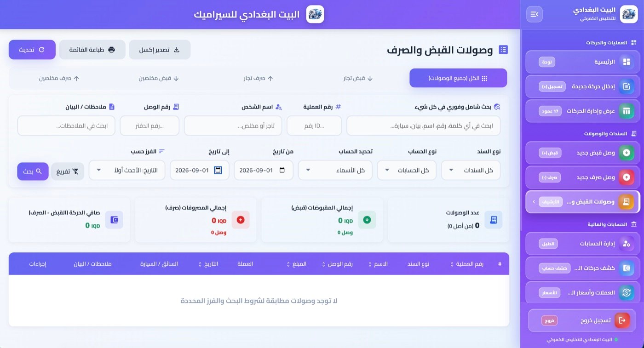Click تحديث refresh button
644x348 pixels.
pyautogui.click(x=32, y=50)
